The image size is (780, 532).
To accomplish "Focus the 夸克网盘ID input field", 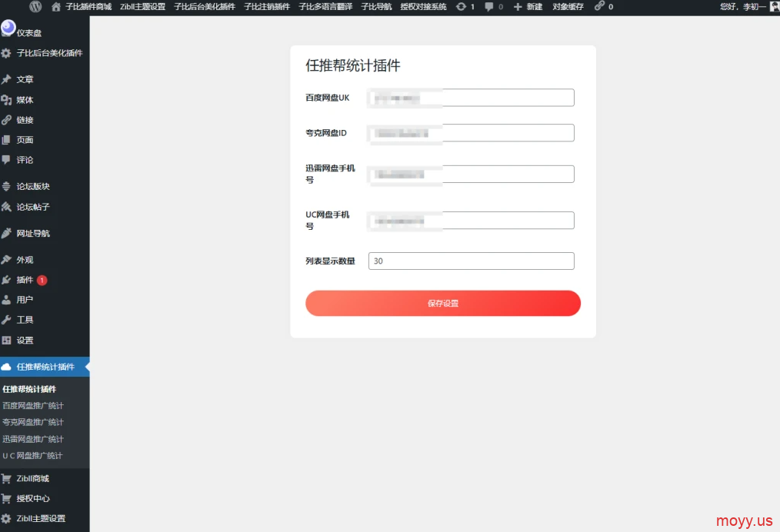I will point(471,133).
